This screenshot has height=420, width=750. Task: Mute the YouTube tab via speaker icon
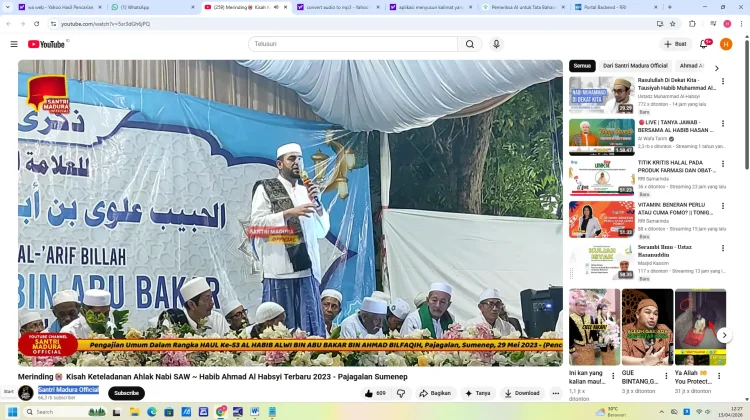(276, 7)
